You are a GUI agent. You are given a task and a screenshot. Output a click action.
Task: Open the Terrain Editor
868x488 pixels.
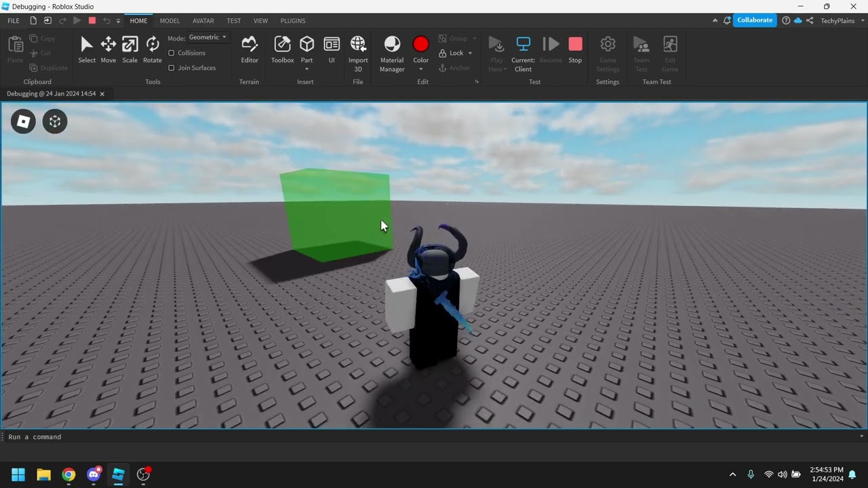250,50
